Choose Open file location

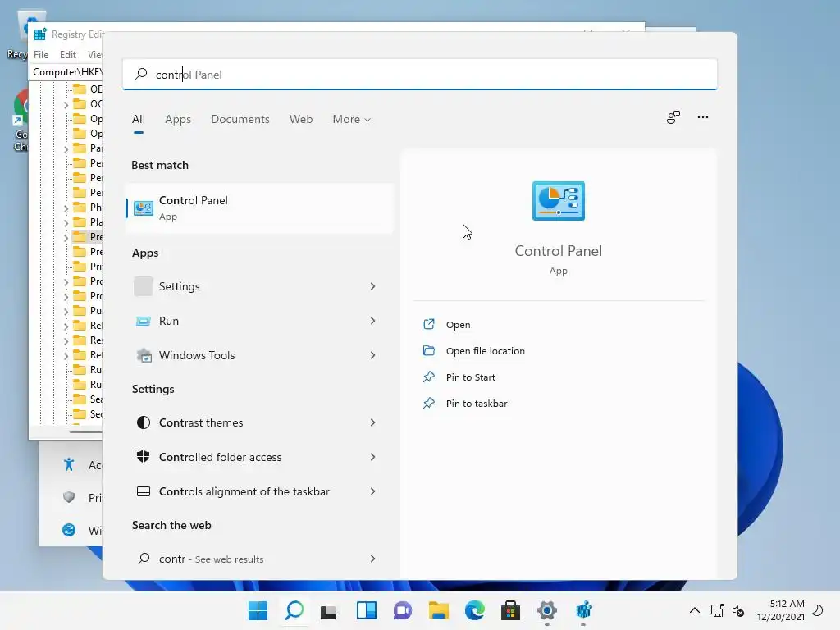[486, 351]
